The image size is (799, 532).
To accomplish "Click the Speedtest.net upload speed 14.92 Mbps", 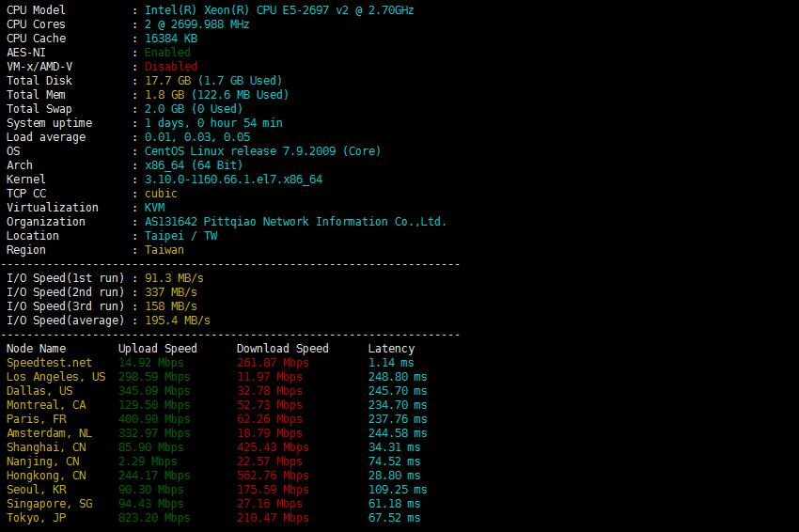I will (151, 363).
